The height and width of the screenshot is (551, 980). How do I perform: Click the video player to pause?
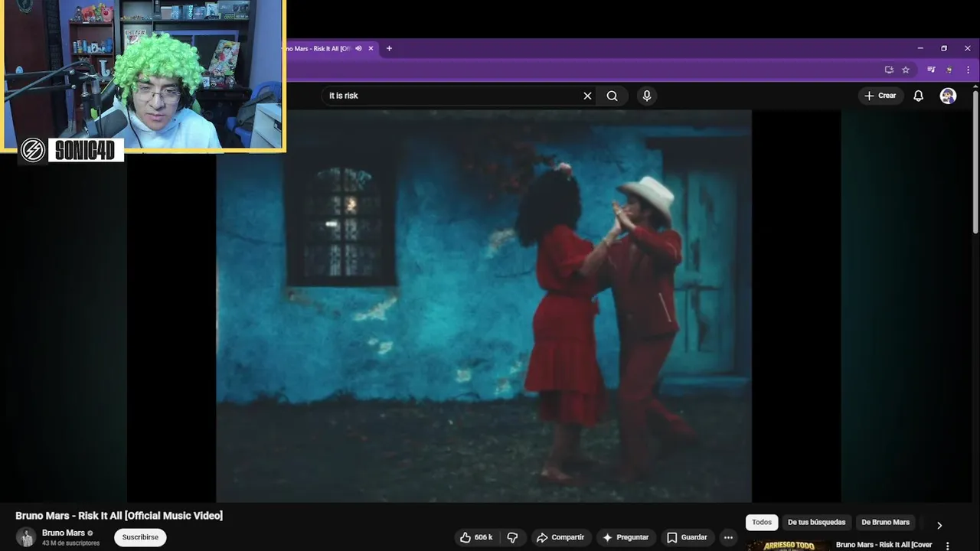(484, 306)
